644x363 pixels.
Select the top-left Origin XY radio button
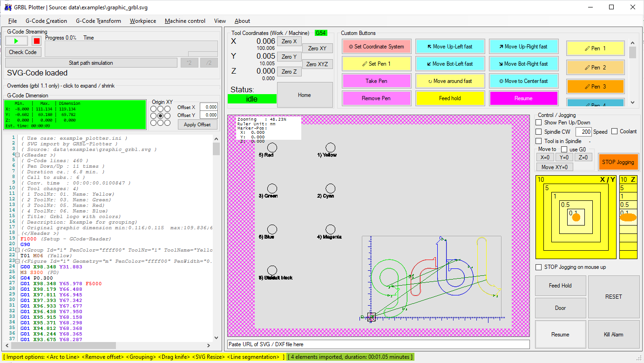click(x=153, y=109)
